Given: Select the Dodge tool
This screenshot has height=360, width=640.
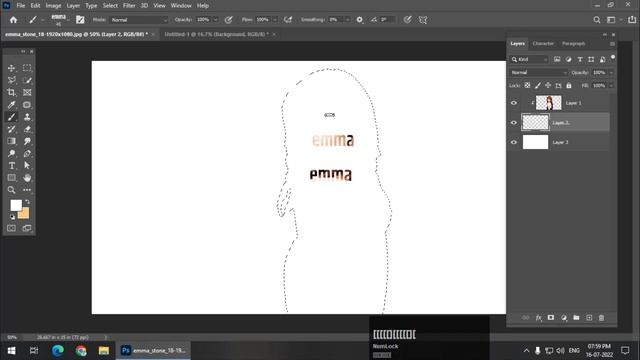Looking at the screenshot, I should pos(11,153).
